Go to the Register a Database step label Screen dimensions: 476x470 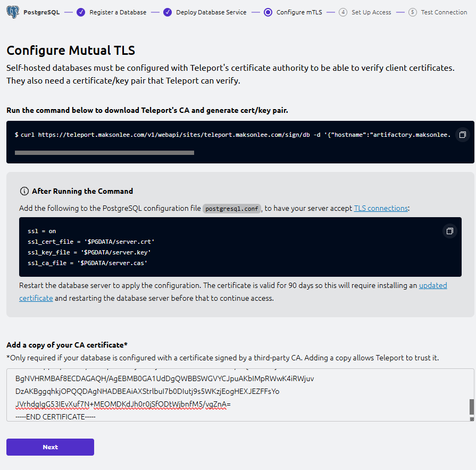tap(118, 12)
